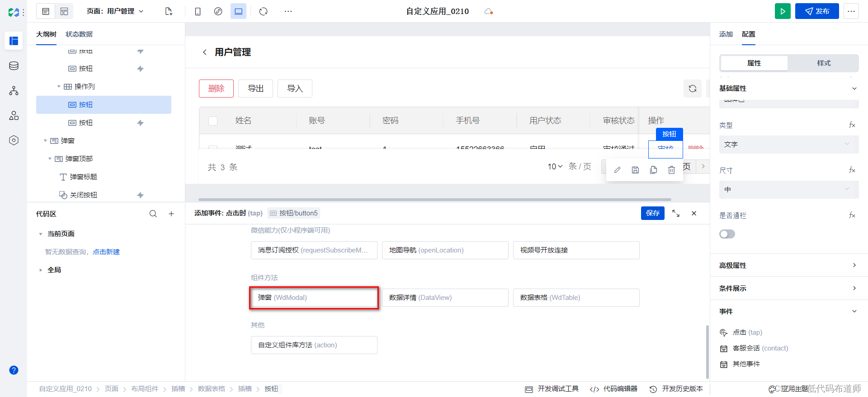
Task: Open the workflow icon in sidebar
Action: (14, 91)
